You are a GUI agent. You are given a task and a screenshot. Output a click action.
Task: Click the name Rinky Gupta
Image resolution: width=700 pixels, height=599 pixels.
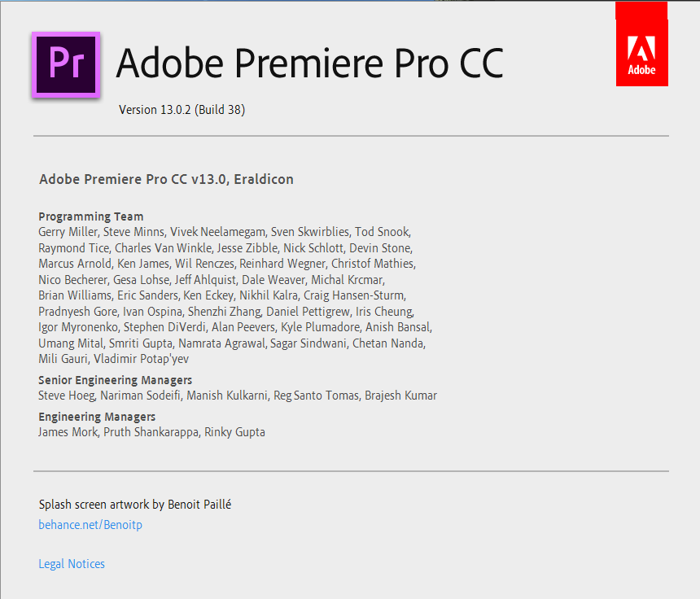(x=234, y=432)
